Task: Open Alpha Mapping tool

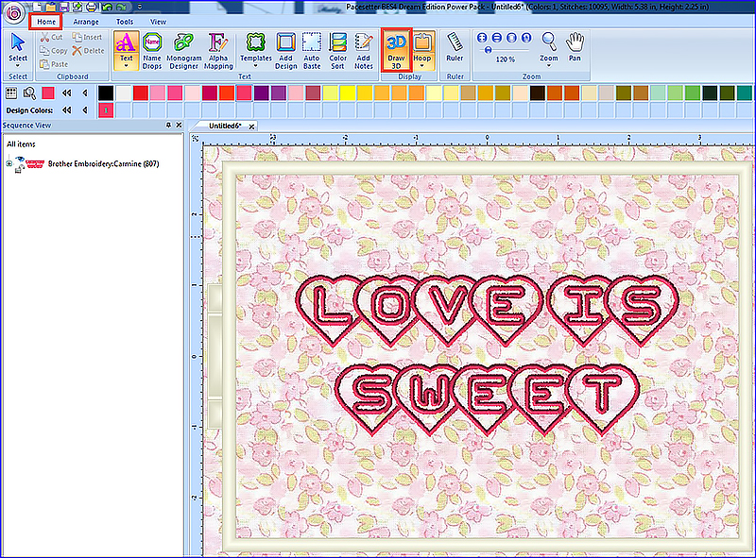Action: pyautogui.click(x=218, y=49)
